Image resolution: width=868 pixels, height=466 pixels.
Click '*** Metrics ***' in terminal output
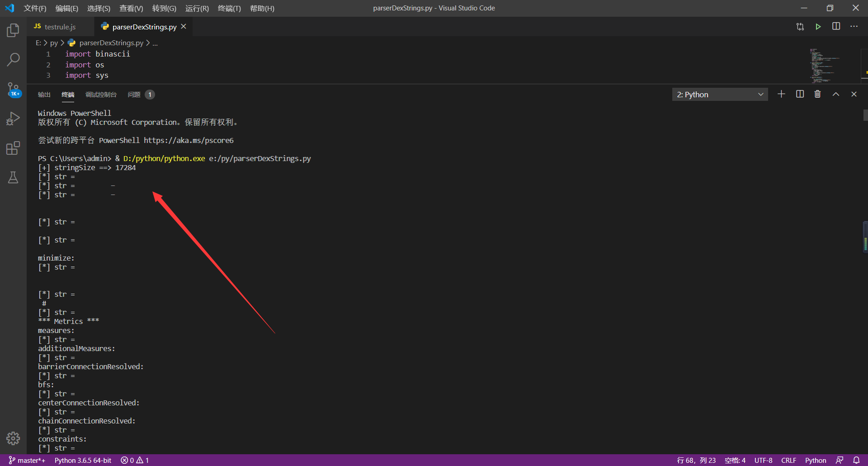click(68, 321)
